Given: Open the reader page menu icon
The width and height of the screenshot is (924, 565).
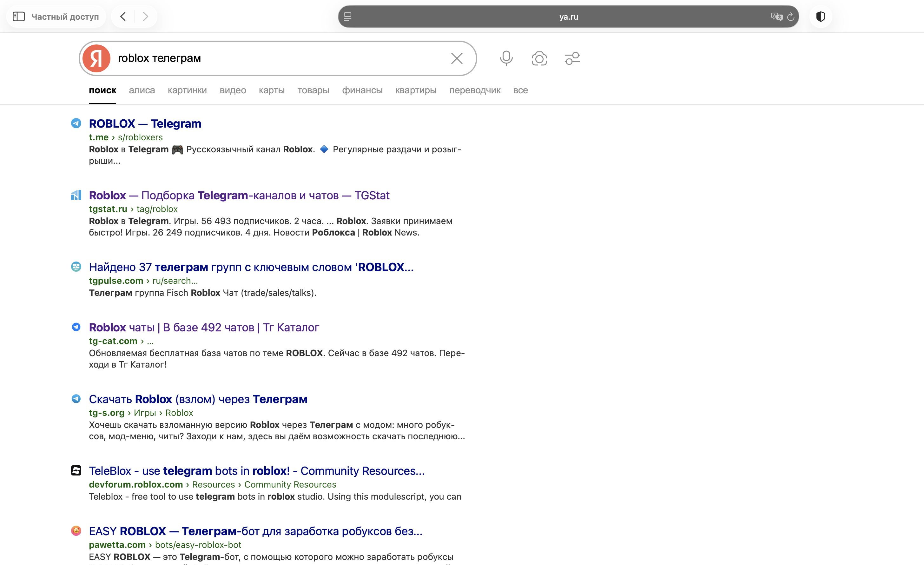Looking at the screenshot, I should [x=348, y=17].
